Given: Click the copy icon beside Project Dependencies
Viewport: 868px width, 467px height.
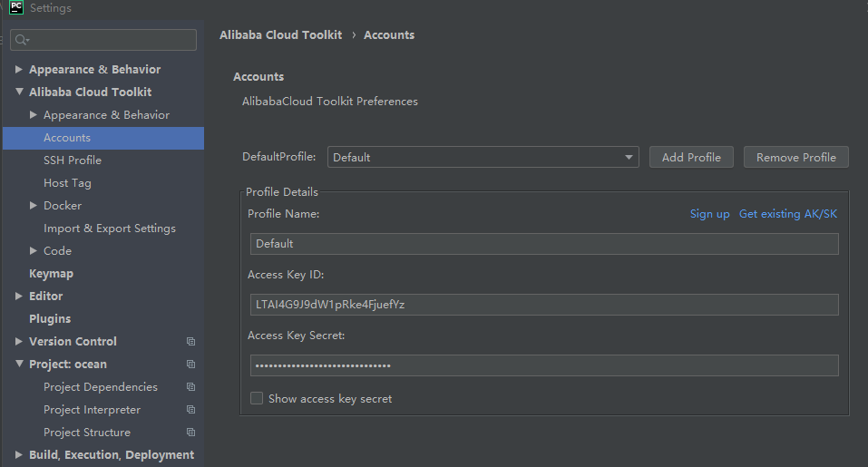Looking at the screenshot, I should (190, 387).
